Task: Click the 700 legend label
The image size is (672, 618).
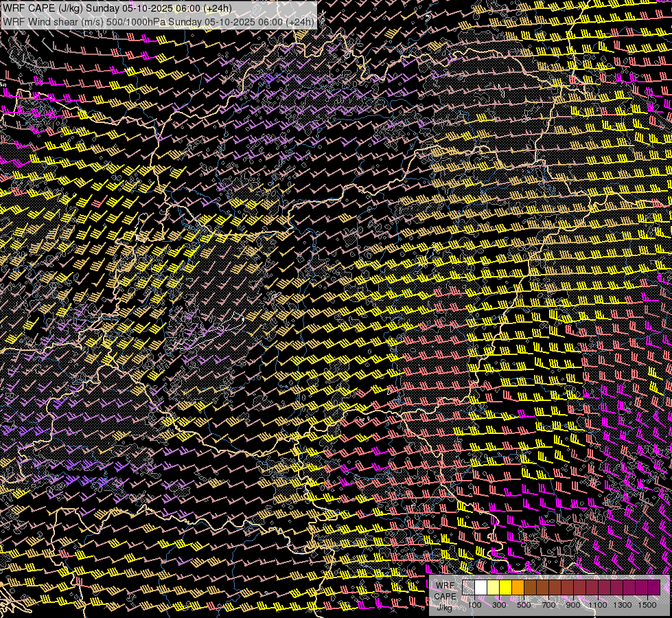Action: click(548, 605)
